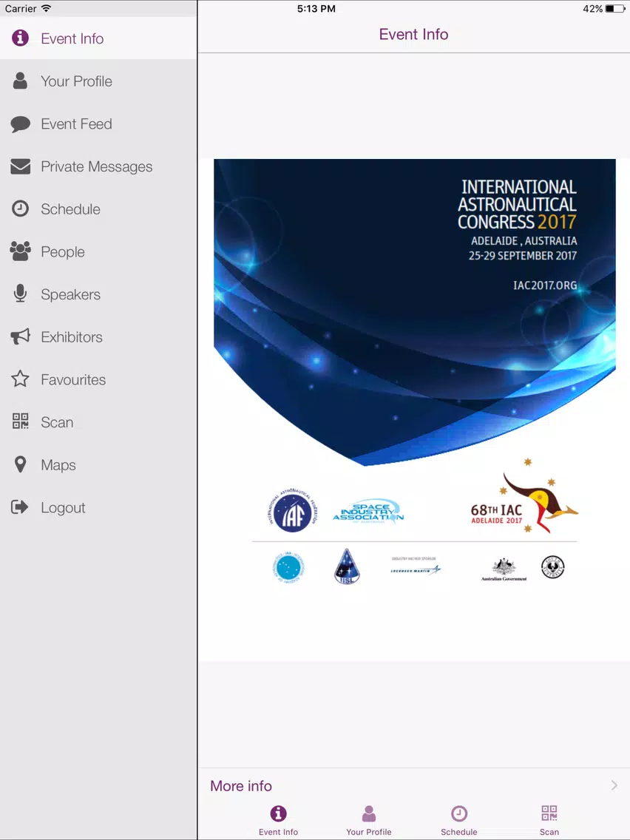This screenshot has height=840, width=630.
Task: Tap the 68th IAC Adelaide 2017 kangaroo logo
Action: point(524,497)
